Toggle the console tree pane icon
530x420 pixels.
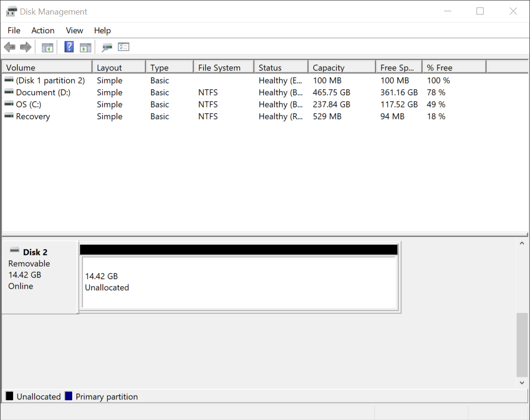point(47,46)
